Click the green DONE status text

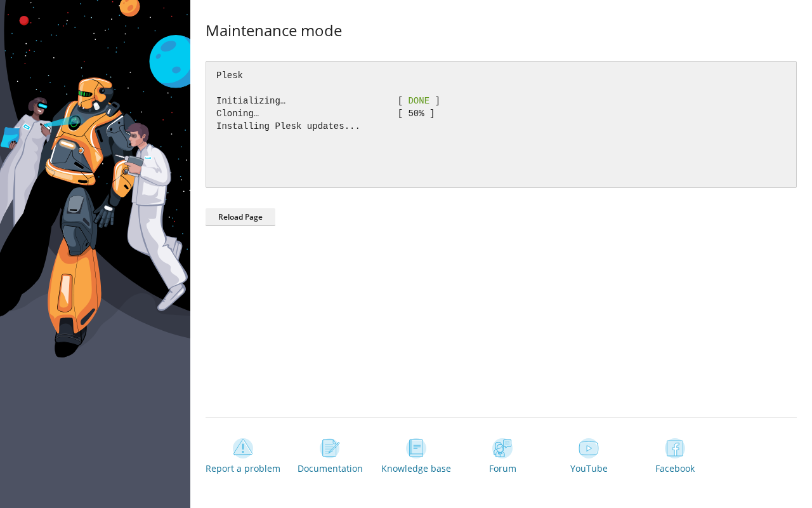[419, 101]
